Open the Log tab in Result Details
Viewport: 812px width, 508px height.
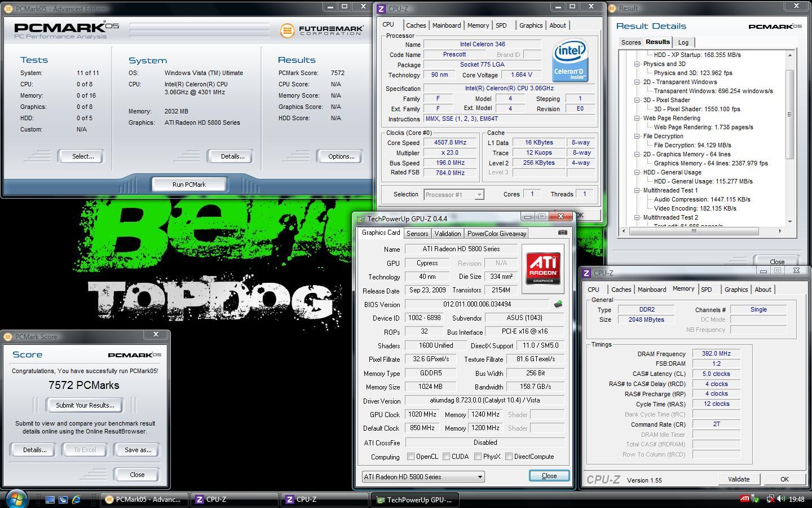click(683, 42)
